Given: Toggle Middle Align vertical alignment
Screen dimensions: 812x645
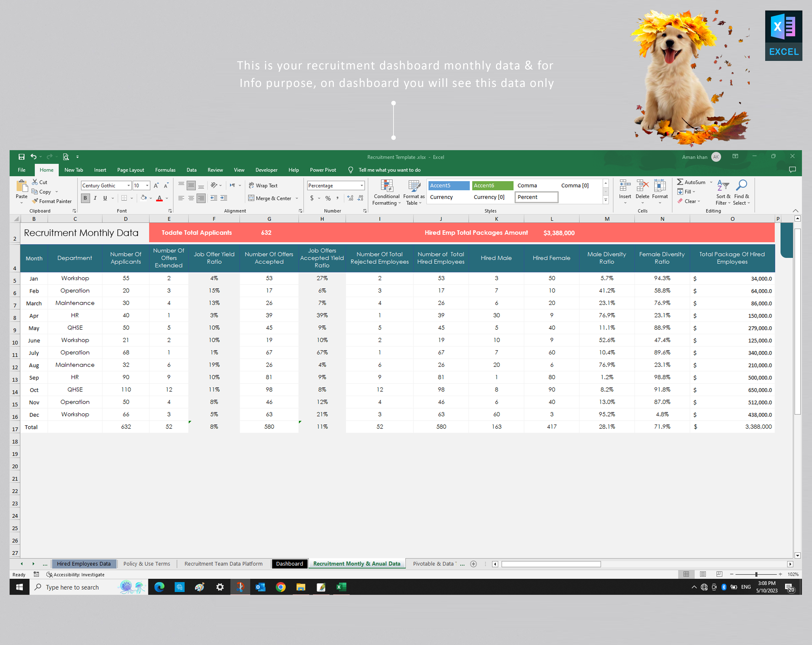Looking at the screenshot, I should click(x=191, y=185).
